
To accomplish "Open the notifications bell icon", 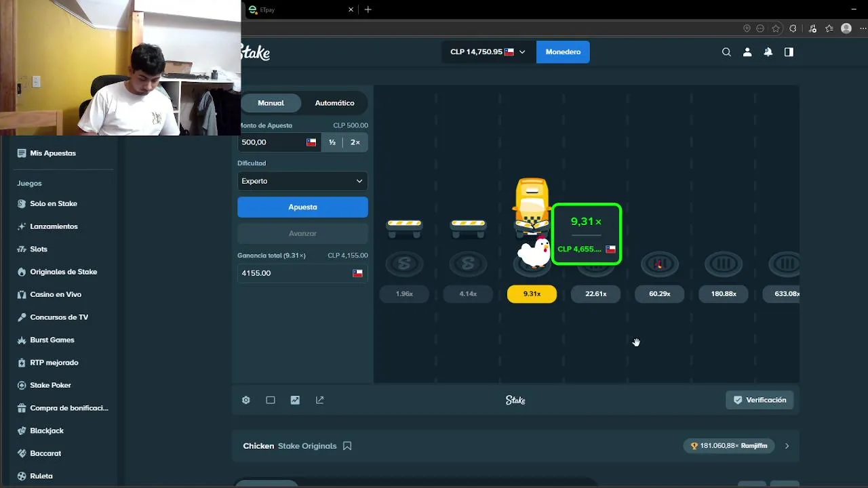I will pos(768,52).
